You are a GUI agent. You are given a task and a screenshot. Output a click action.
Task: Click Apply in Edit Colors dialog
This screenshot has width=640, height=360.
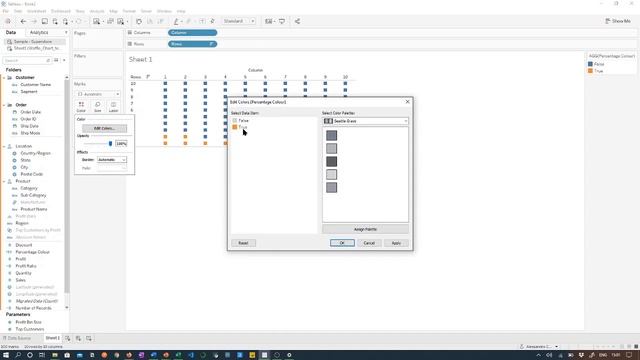click(396, 243)
